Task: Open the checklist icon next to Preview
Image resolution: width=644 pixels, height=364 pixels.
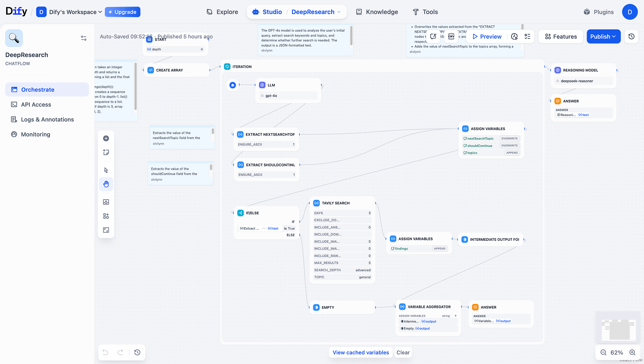Action: pos(527,36)
